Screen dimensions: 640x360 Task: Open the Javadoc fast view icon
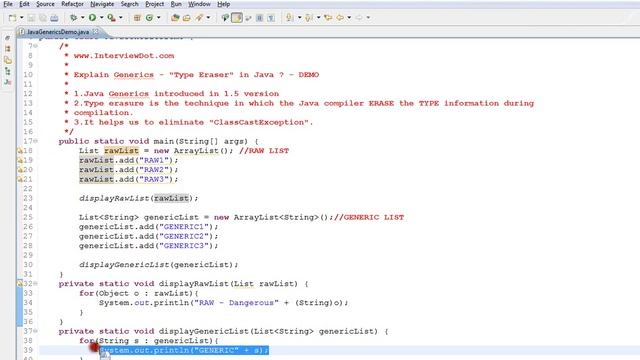coord(7,82)
